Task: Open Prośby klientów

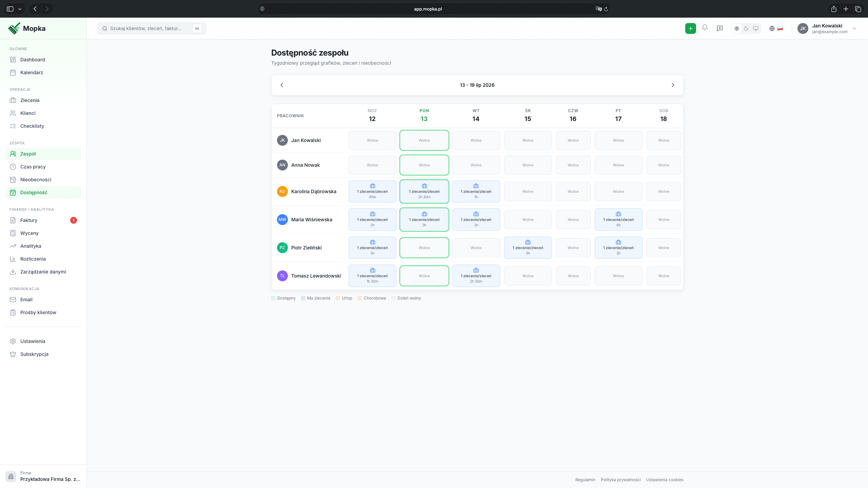Action: click(43, 312)
